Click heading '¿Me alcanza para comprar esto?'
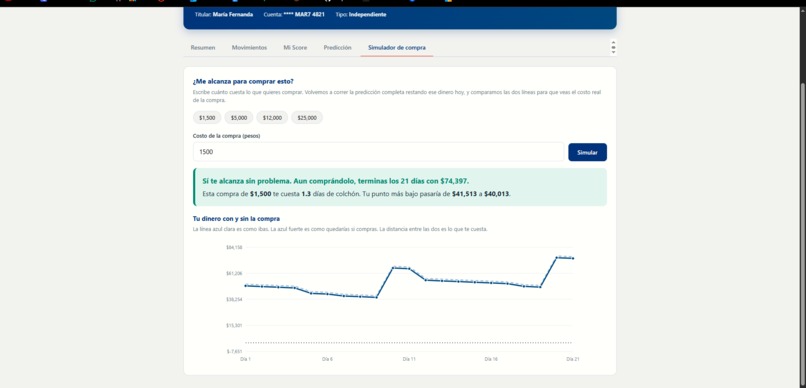Screen dimensions: 806x388 243,81
